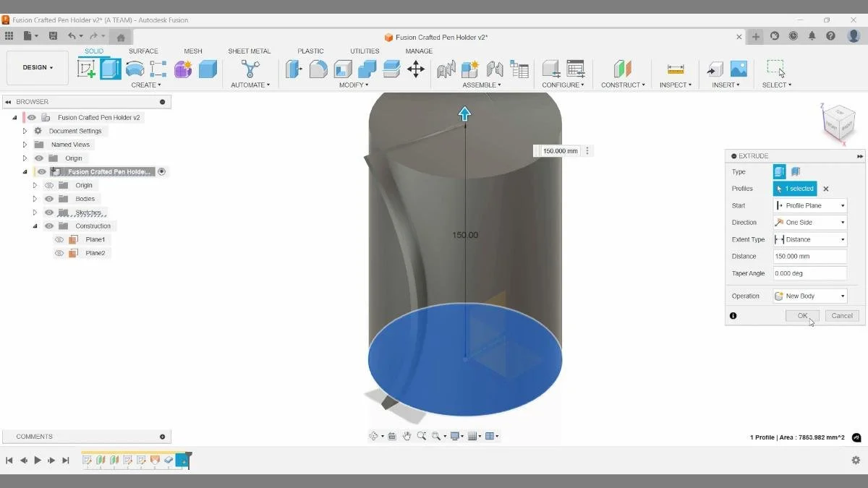The image size is (868, 488).
Task: Click the Move/Copy tool icon
Action: point(416,69)
